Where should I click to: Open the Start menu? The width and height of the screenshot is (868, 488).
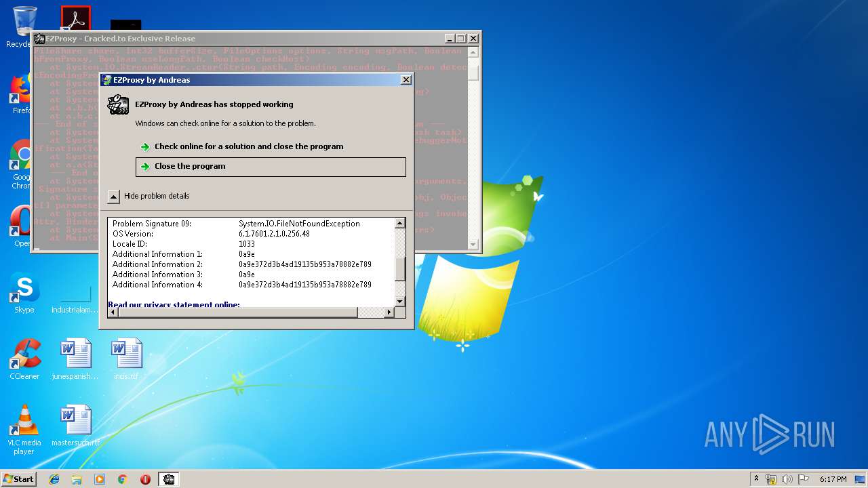click(x=19, y=479)
